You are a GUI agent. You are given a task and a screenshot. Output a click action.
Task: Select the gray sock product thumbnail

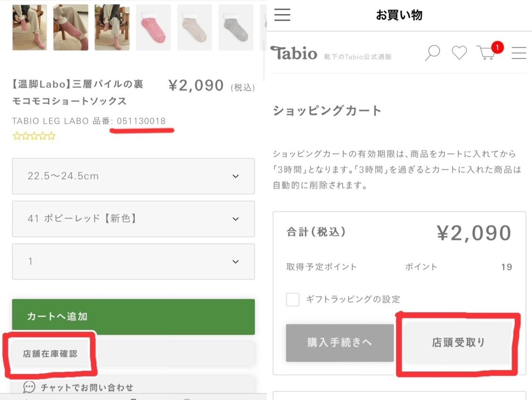point(236,27)
